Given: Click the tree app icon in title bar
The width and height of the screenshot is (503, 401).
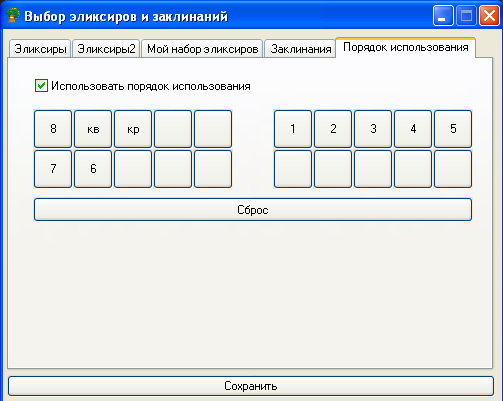Looking at the screenshot, I should point(13,15).
